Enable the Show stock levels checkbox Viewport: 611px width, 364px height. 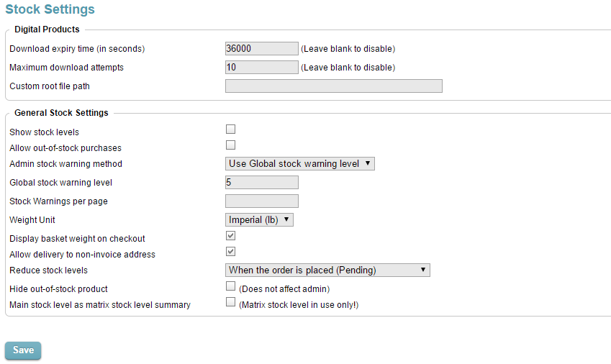click(x=230, y=129)
